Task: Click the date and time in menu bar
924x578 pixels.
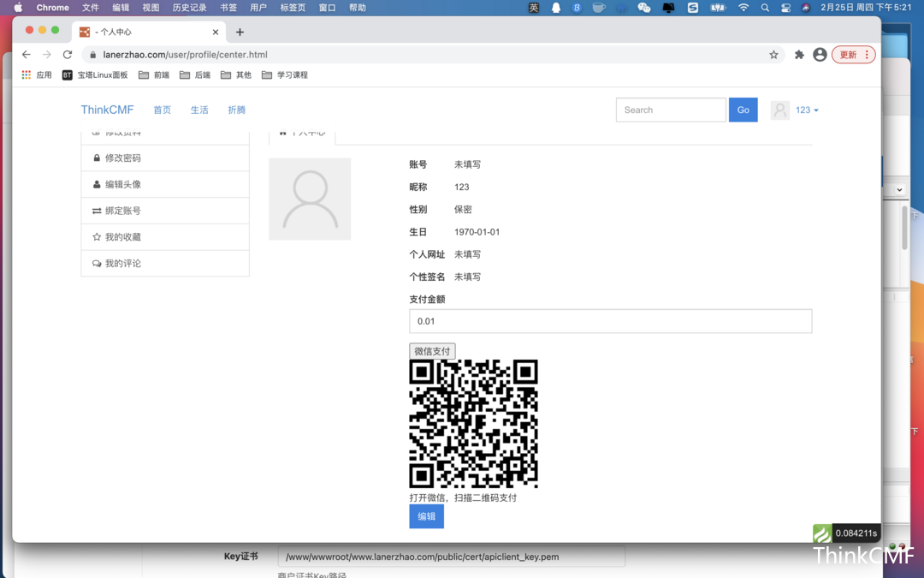Action: tap(866, 8)
